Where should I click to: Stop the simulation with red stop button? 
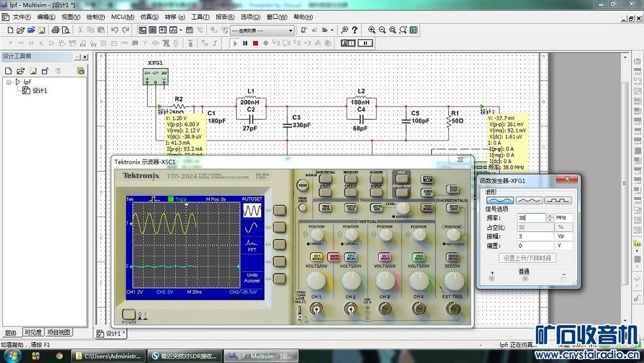255,43
